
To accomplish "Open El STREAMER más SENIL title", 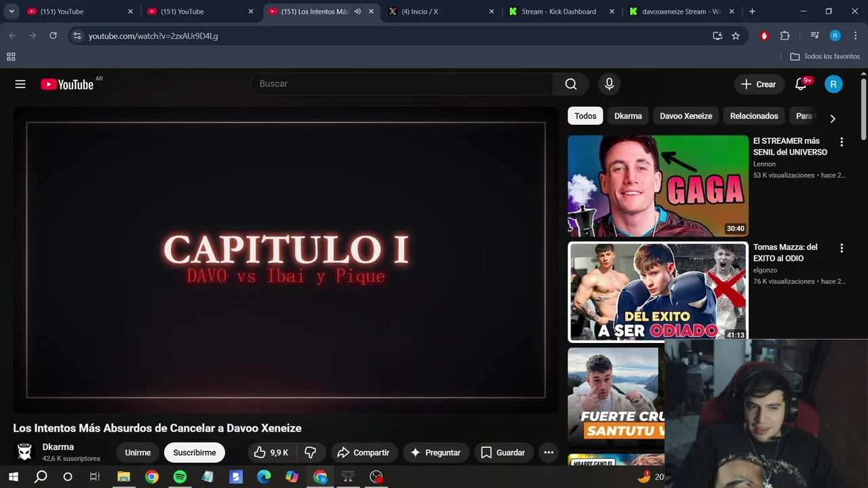I will click(790, 146).
